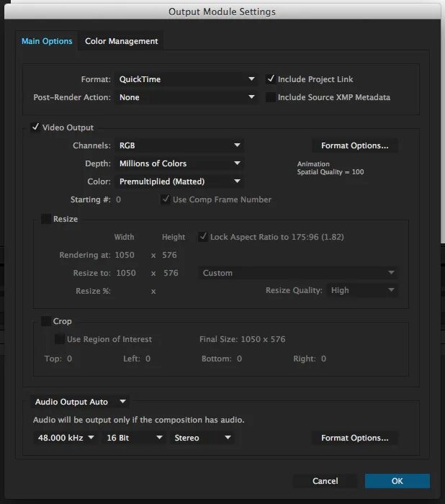Switch to the Main Options tab
Screen dimensions: 445x504
pos(47,41)
